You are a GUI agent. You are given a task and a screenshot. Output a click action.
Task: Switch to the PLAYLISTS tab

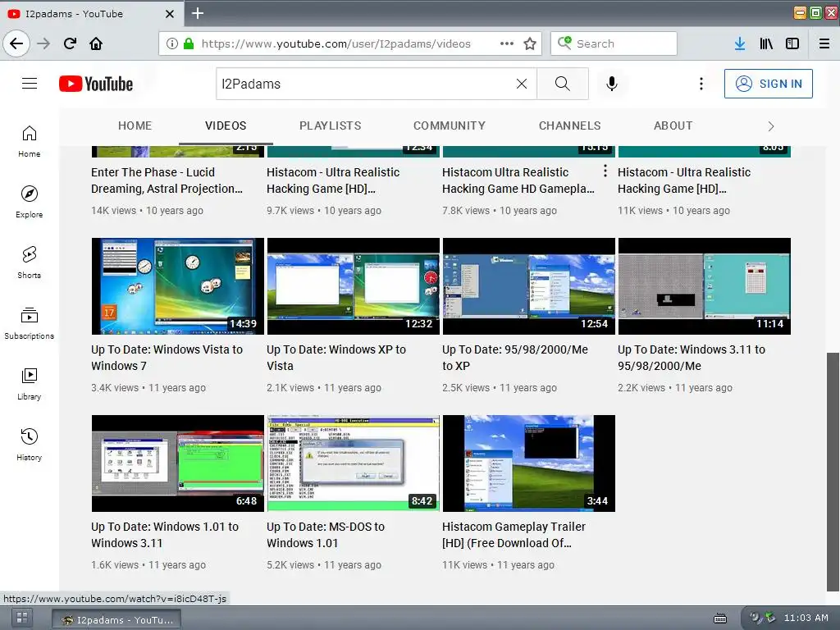coord(330,126)
